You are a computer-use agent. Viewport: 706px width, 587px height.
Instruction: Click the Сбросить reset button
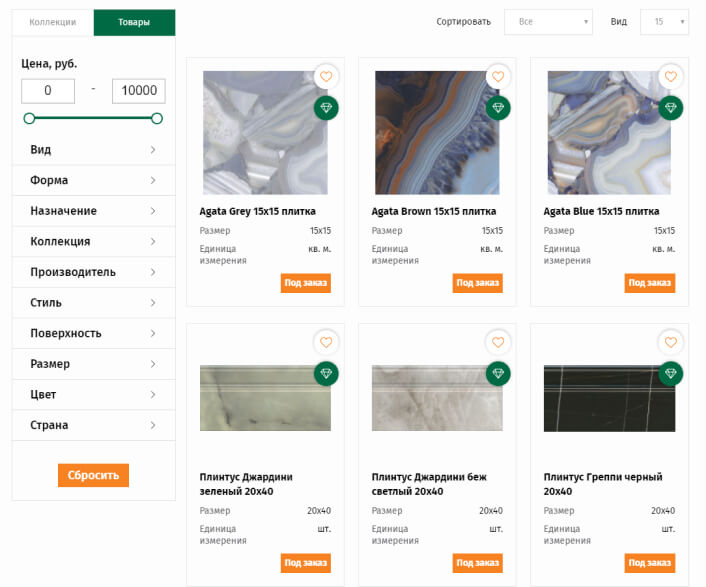(x=93, y=475)
